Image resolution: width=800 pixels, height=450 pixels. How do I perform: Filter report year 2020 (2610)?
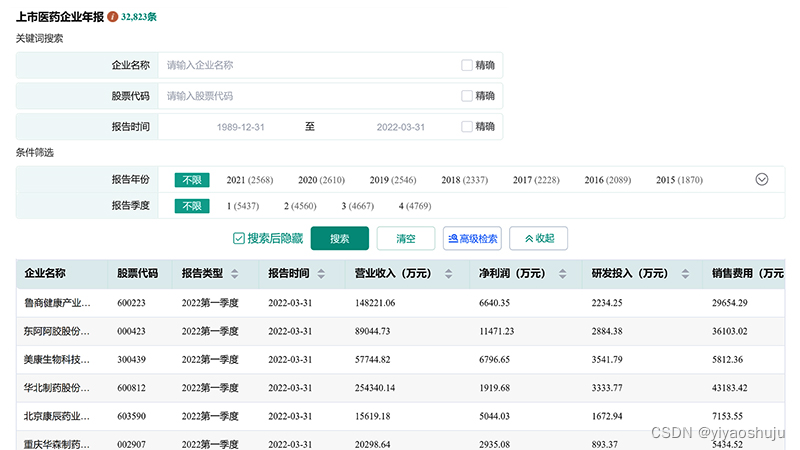tap(321, 180)
